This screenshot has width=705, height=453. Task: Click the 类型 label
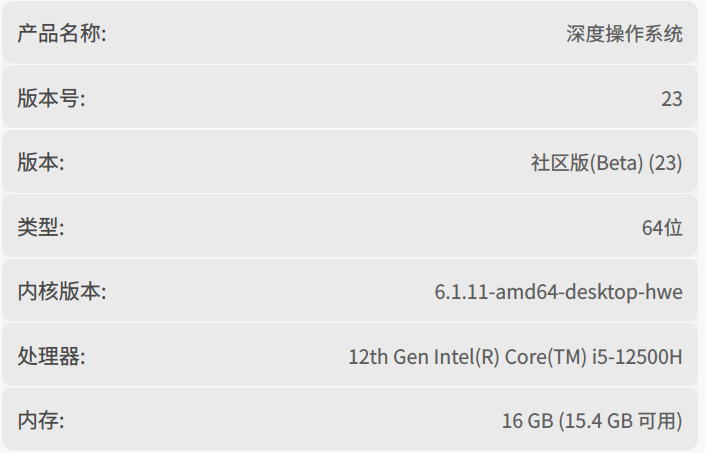click(41, 227)
